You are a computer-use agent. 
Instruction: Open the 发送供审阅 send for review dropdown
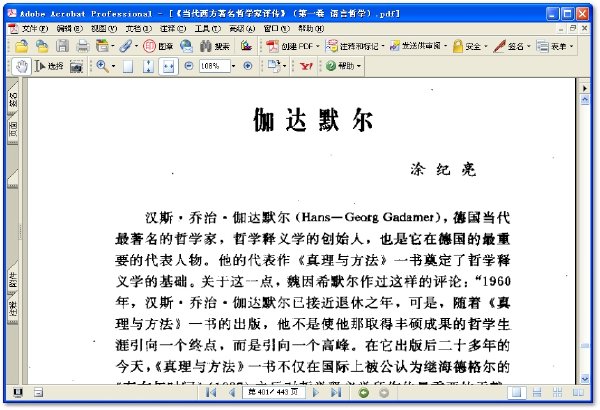tap(419, 46)
